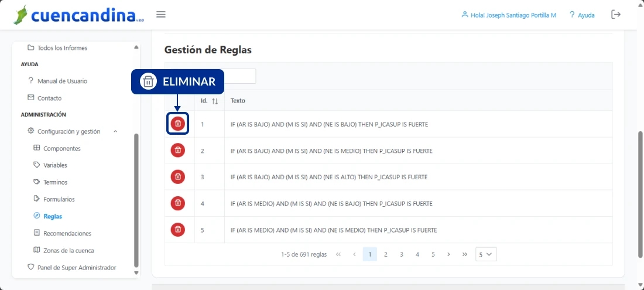Sort table by Id column arrows
Screen dimensions: 644x290
tap(215, 101)
